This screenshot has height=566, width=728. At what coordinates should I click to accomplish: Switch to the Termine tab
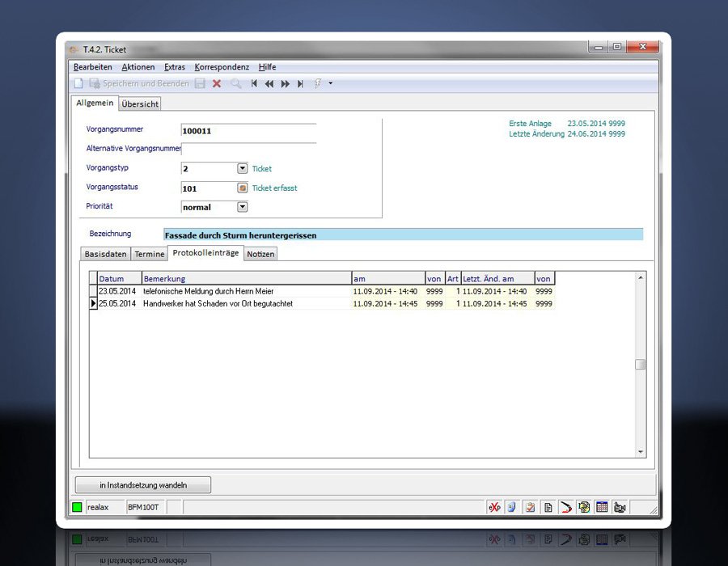(x=150, y=254)
